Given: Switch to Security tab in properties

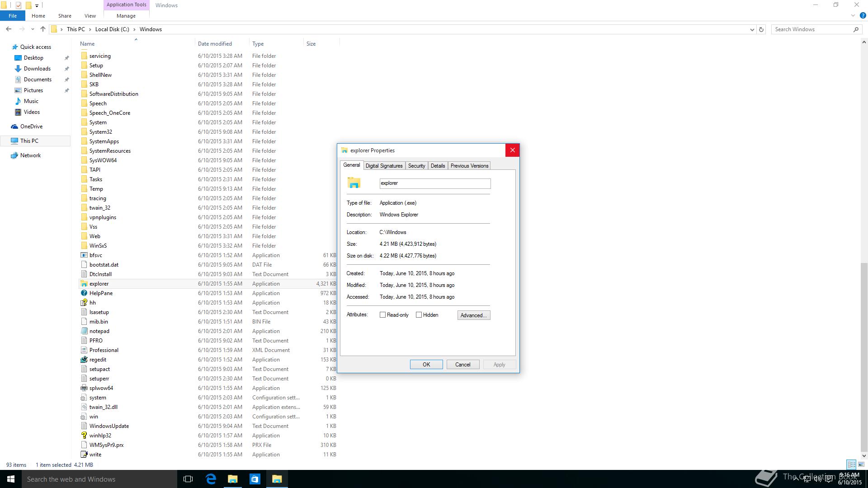Looking at the screenshot, I should click(416, 166).
